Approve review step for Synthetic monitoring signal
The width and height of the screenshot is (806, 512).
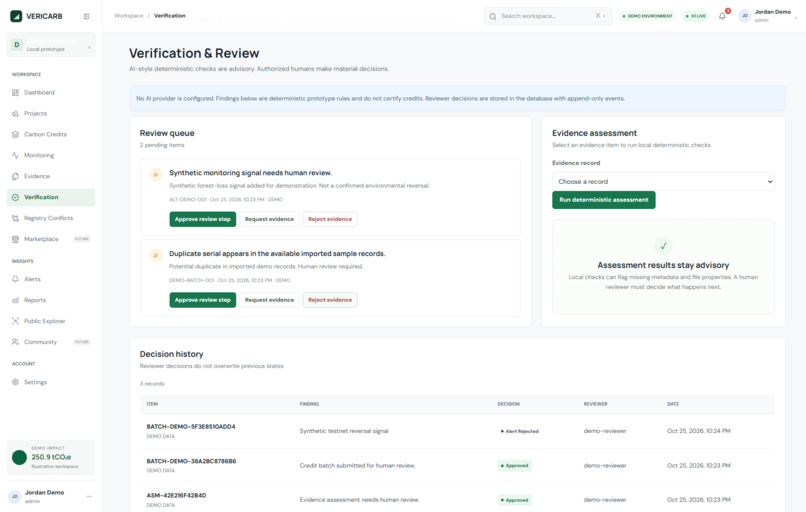pos(203,219)
